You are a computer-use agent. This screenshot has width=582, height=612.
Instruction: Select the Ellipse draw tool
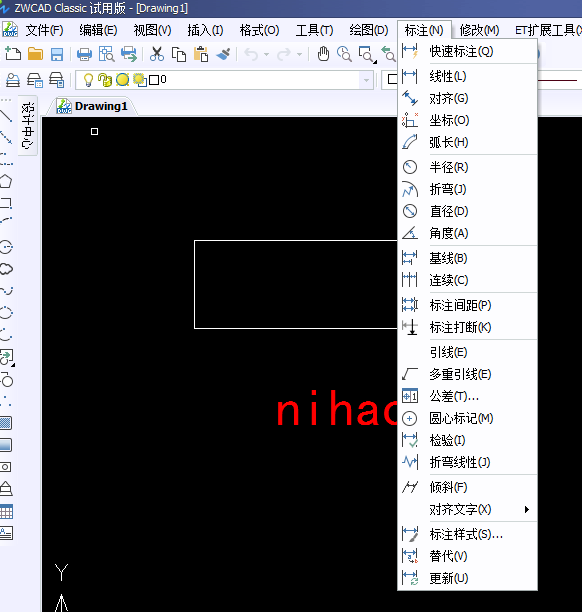[6, 313]
